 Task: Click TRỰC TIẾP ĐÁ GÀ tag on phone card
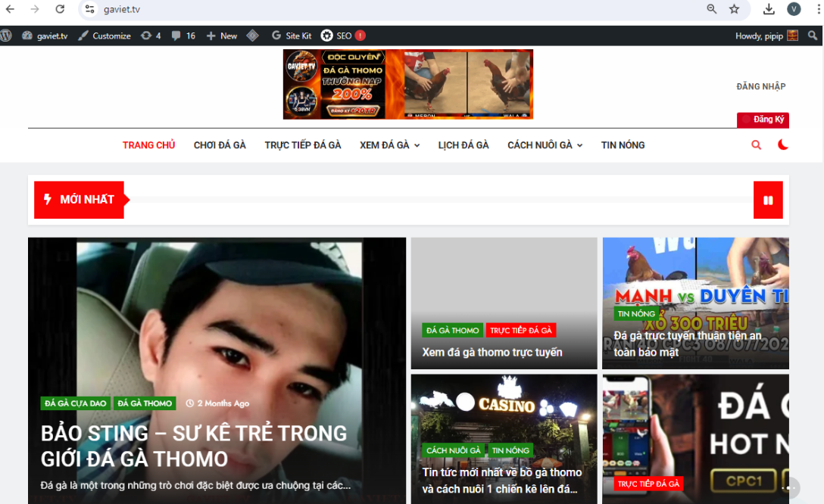coord(648,484)
